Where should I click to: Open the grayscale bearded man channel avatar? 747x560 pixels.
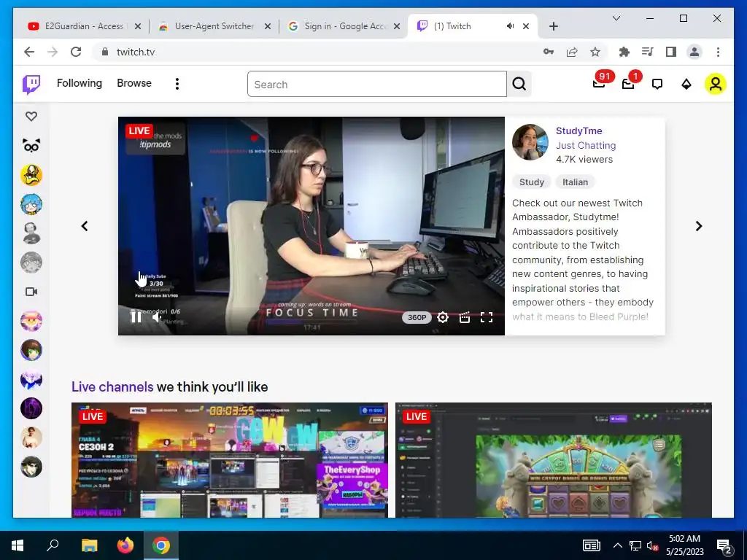click(31, 233)
